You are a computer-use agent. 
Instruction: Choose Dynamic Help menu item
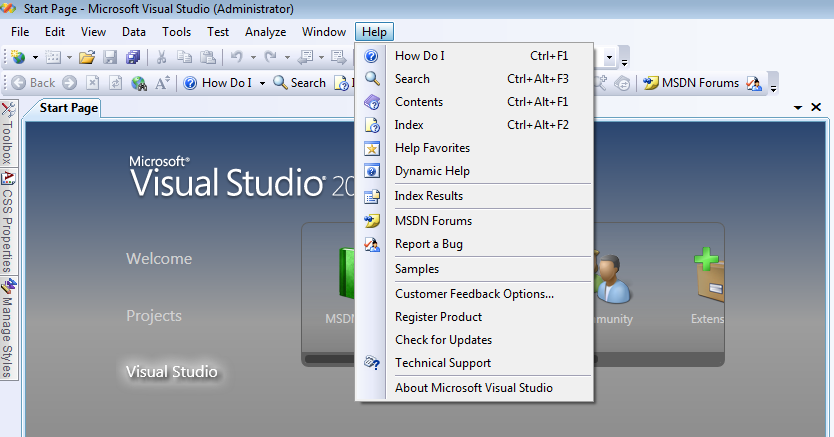pyautogui.click(x=474, y=171)
